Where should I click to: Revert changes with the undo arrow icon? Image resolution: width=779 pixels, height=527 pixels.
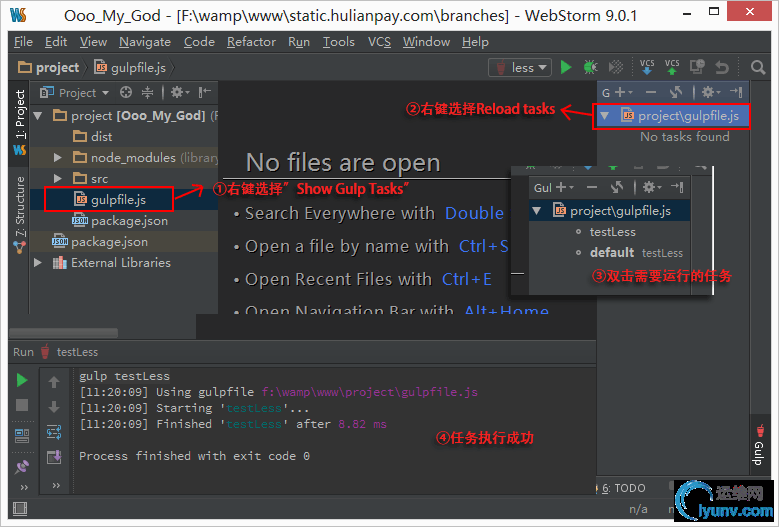point(722,68)
